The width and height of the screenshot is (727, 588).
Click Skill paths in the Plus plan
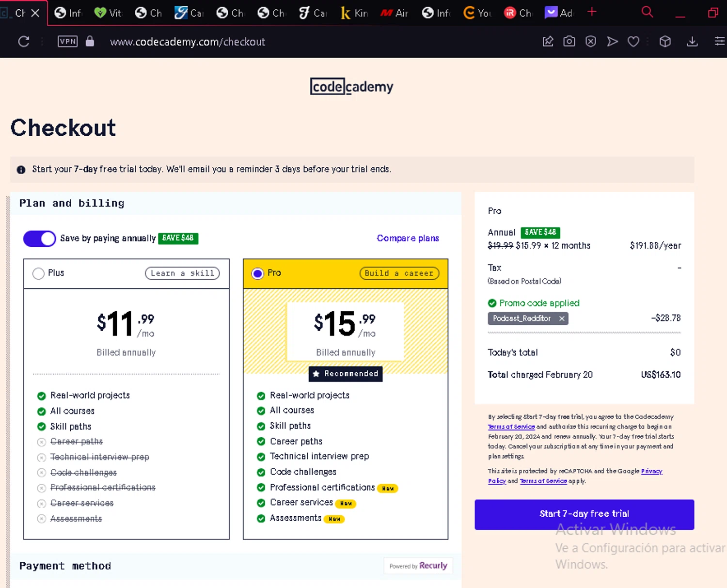(x=71, y=427)
